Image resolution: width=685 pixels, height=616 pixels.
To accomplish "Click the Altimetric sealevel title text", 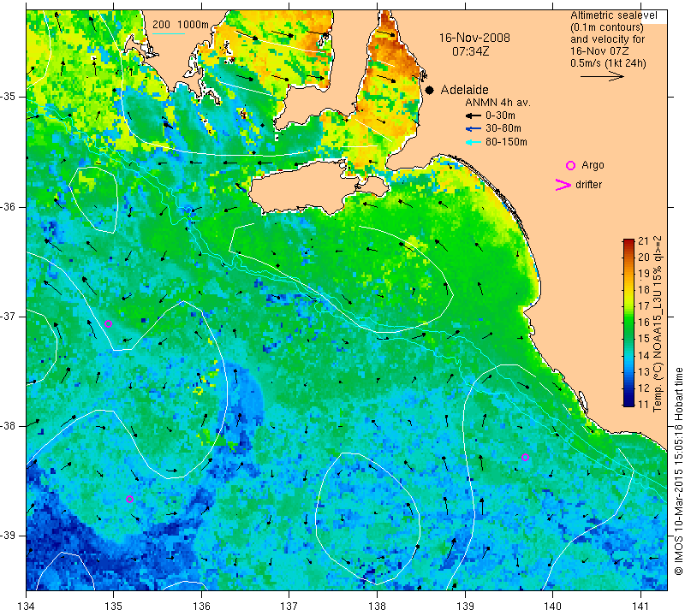I will click(613, 15).
